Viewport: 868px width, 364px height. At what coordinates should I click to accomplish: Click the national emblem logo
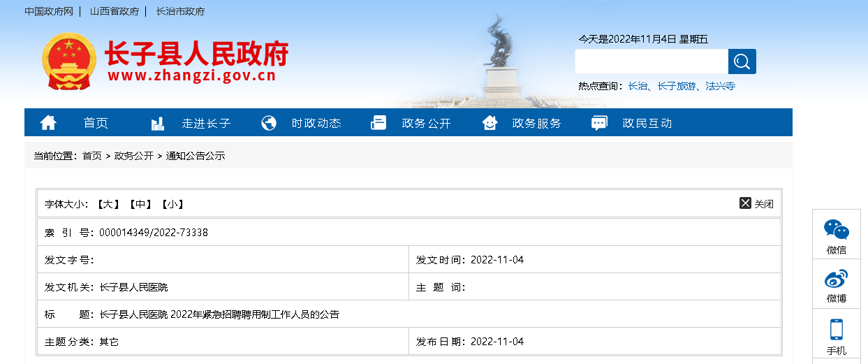pos(68,61)
